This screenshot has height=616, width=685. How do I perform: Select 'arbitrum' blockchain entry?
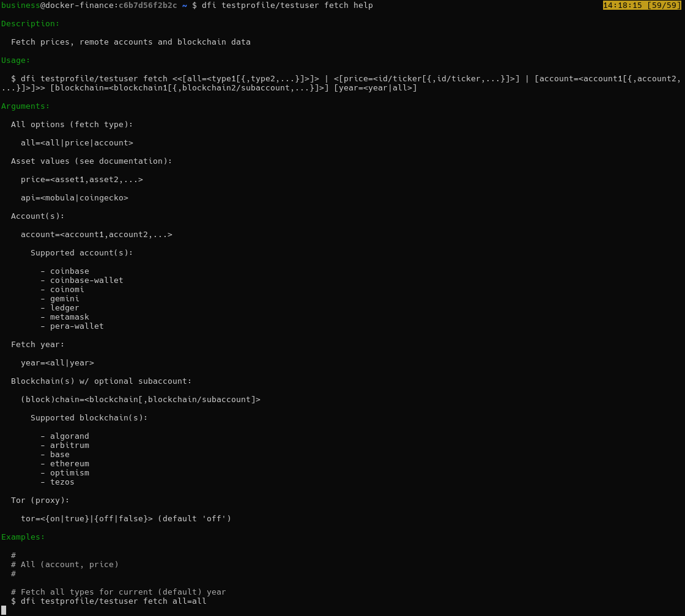pyautogui.click(x=69, y=446)
